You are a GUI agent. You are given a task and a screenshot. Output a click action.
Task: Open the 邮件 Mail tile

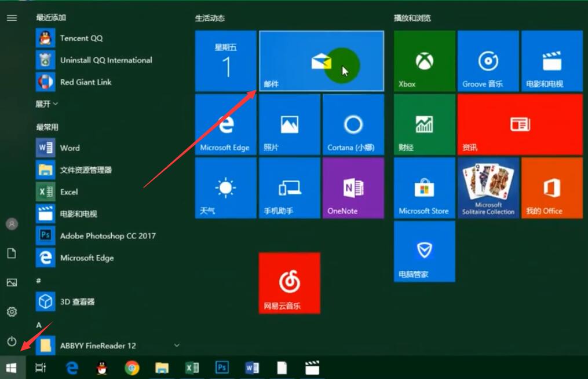tap(321, 61)
